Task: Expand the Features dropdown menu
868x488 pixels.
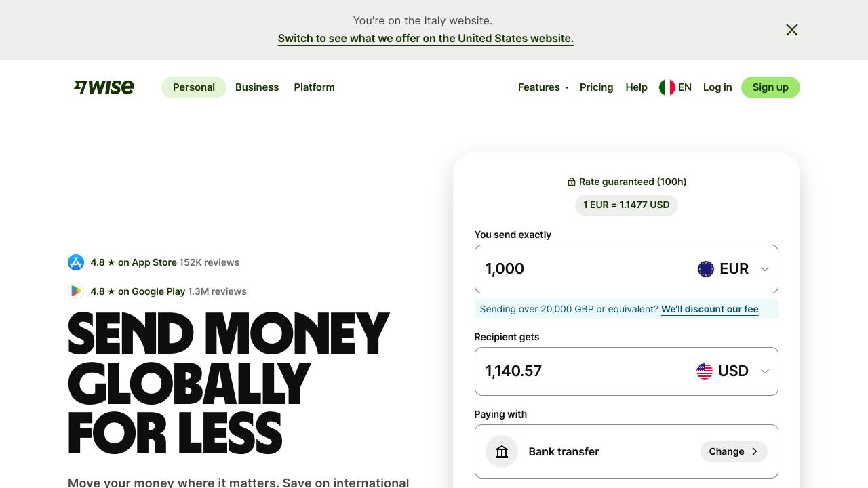Action: [543, 87]
